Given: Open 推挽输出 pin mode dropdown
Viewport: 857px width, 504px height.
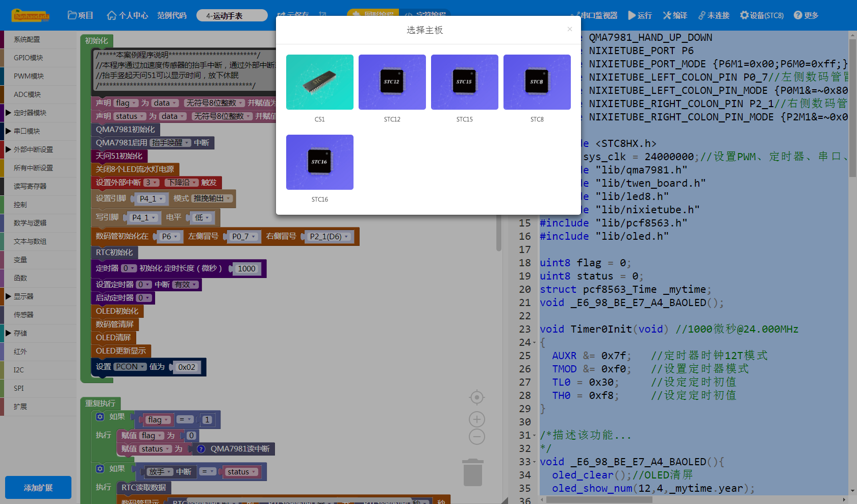Looking at the screenshot, I should pos(212,199).
